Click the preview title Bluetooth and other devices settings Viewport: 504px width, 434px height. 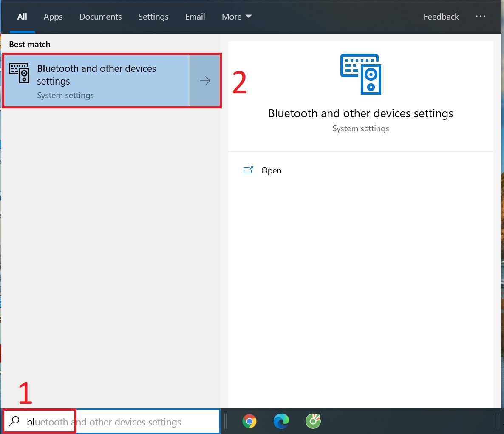361,113
